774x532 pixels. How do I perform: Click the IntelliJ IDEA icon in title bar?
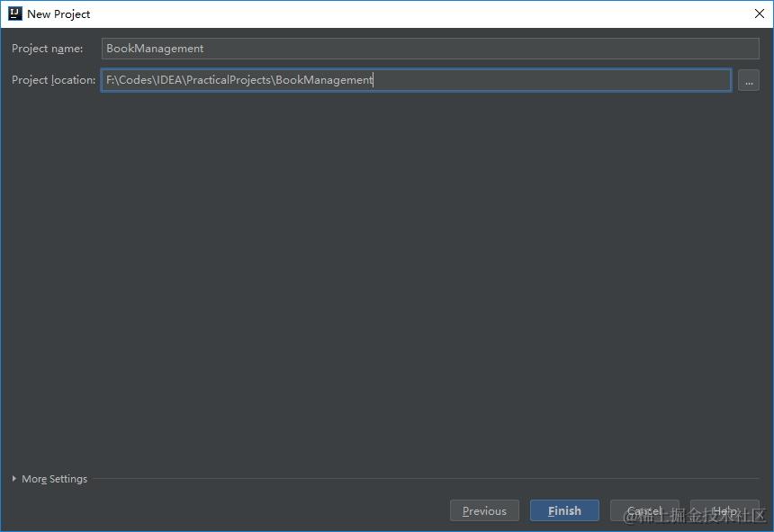tap(15, 14)
